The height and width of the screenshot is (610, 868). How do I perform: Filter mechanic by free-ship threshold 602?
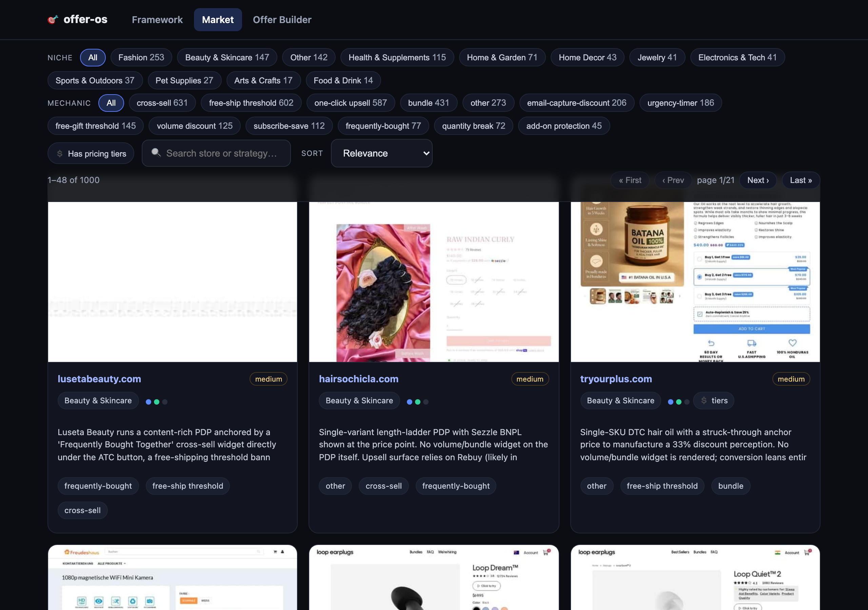(x=251, y=103)
